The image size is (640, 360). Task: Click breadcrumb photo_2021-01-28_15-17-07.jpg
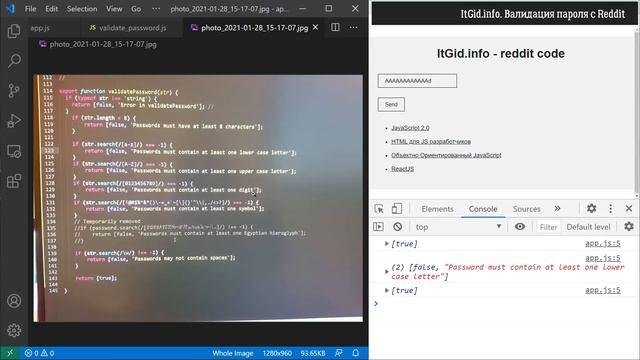click(x=102, y=44)
